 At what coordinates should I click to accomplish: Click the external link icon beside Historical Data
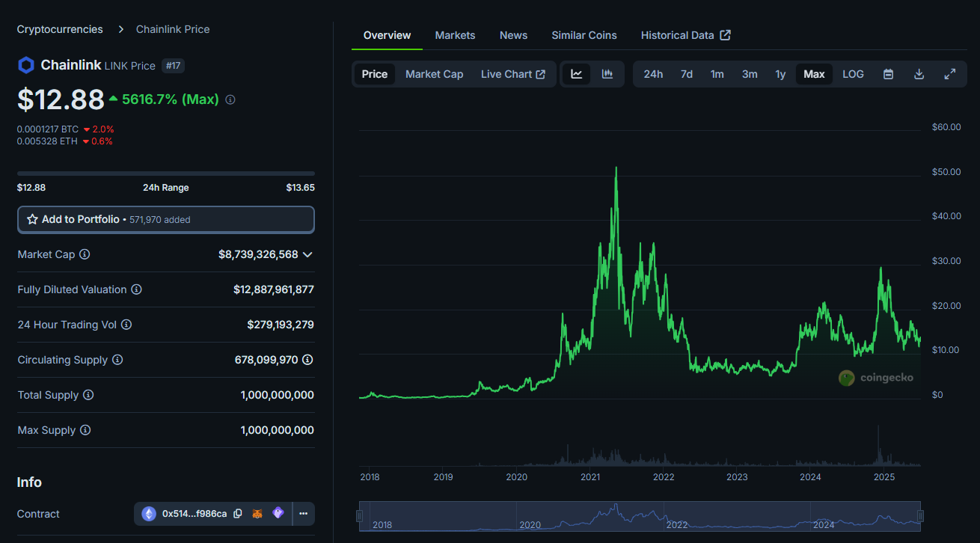point(726,35)
